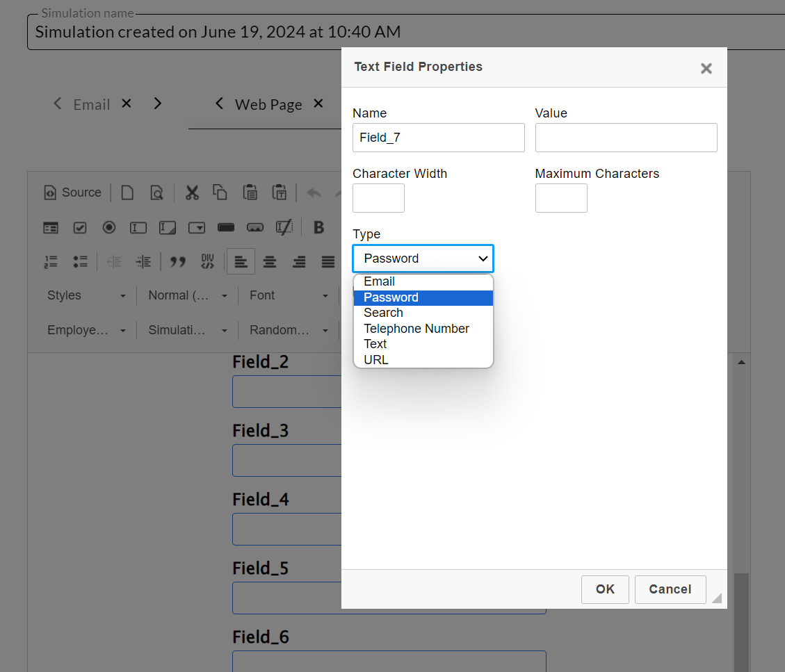This screenshot has width=785, height=672.
Task: Insert a radio button form element
Action: [109, 227]
